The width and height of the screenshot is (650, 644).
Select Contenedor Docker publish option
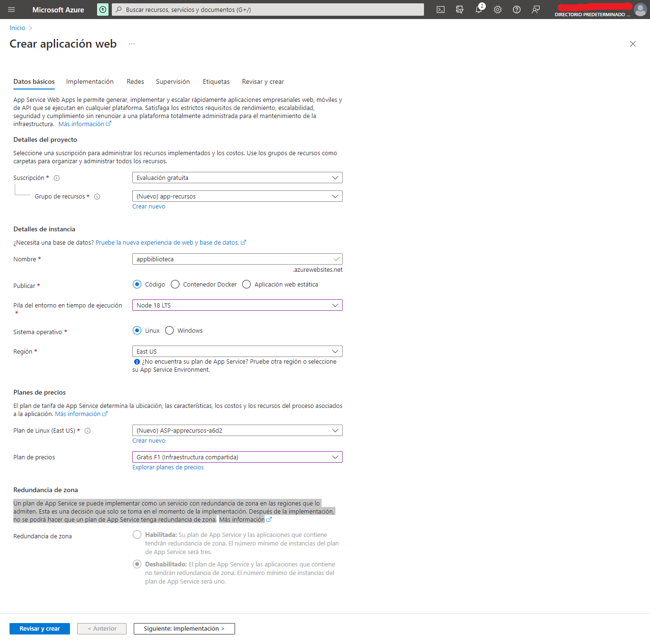coord(175,284)
